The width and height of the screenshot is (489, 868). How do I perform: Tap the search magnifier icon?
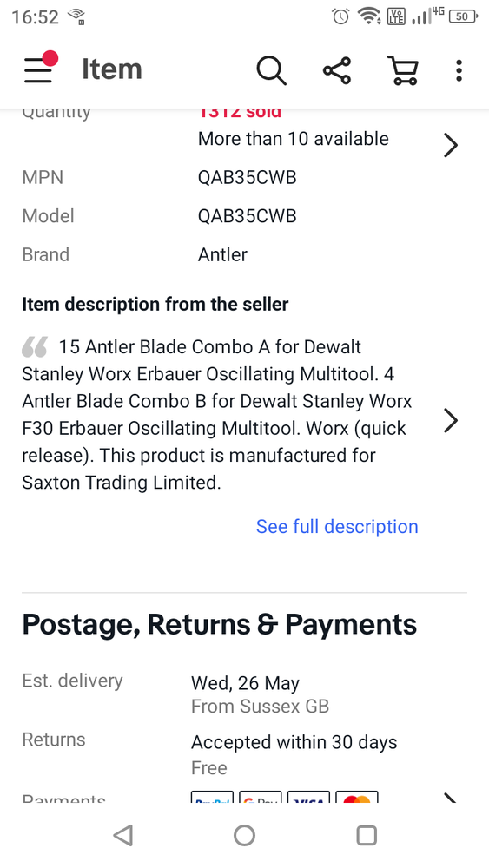tap(271, 71)
